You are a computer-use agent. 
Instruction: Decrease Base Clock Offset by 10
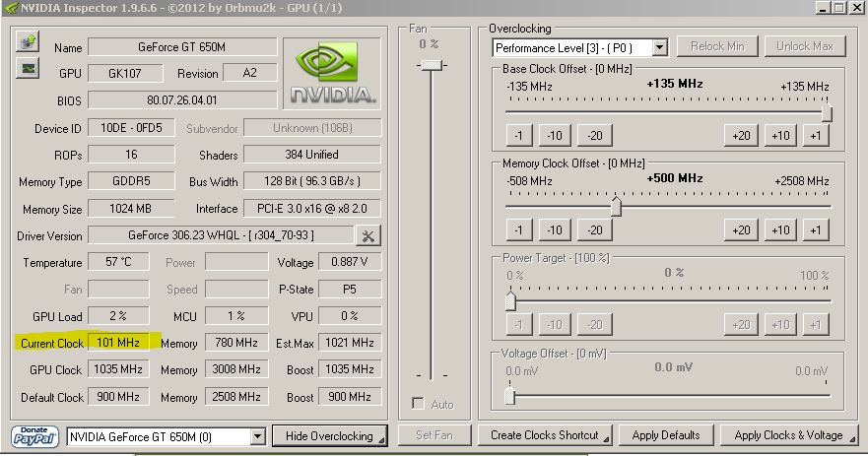click(555, 136)
